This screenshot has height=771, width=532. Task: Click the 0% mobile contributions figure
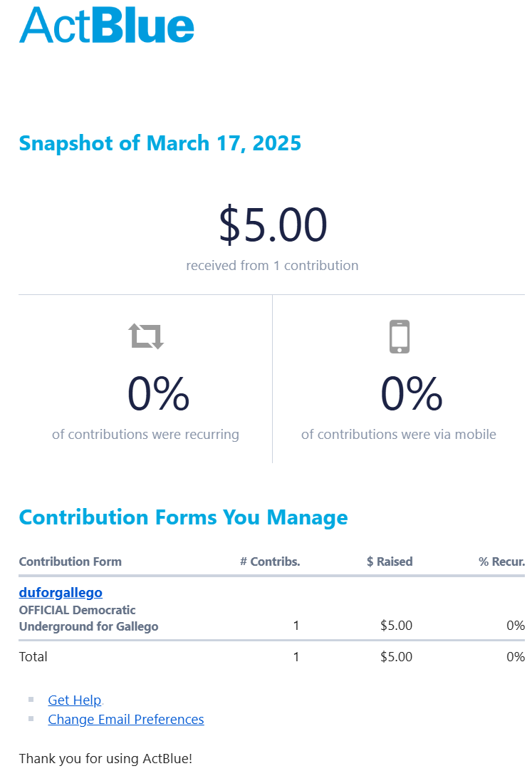pos(412,394)
